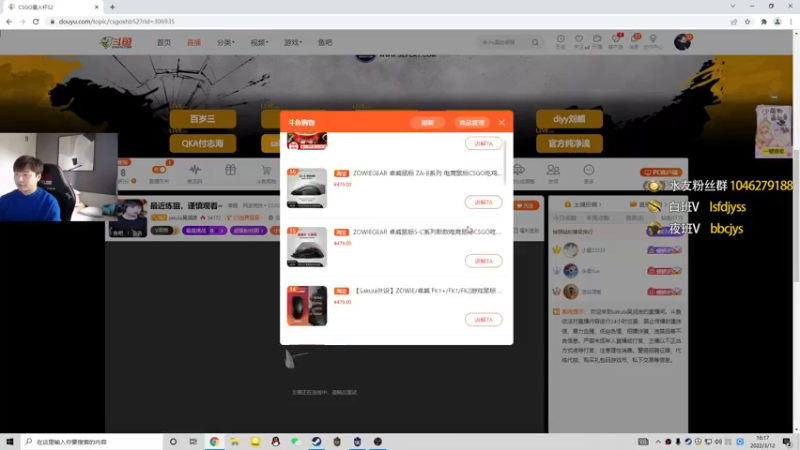Go back in Chrome
The height and width of the screenshot is (450, 800).
[x=9, y=21]
